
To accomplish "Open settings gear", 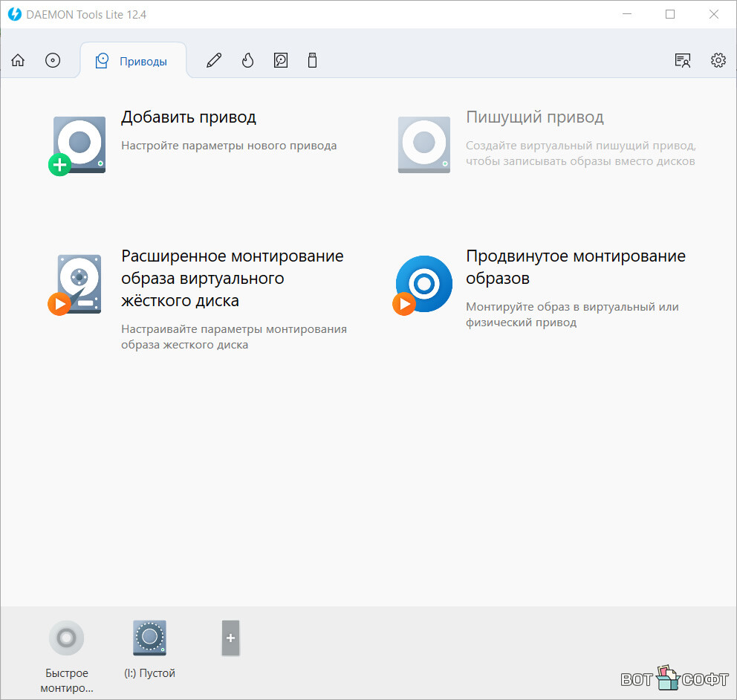I will [718, 61].
